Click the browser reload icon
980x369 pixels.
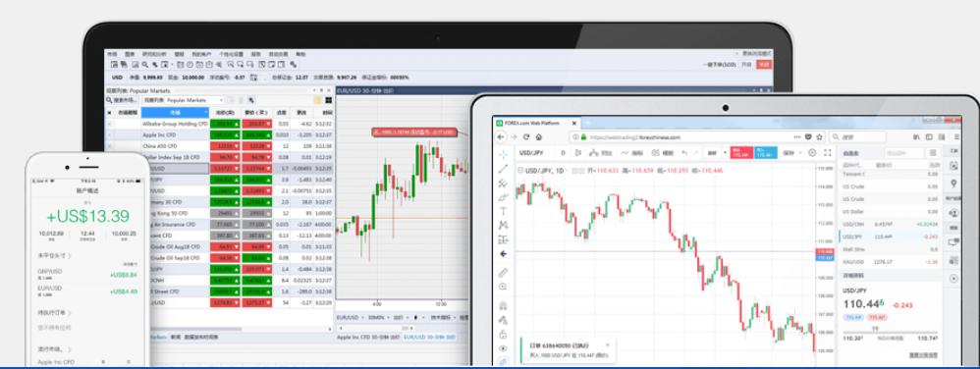pos(526,136)
